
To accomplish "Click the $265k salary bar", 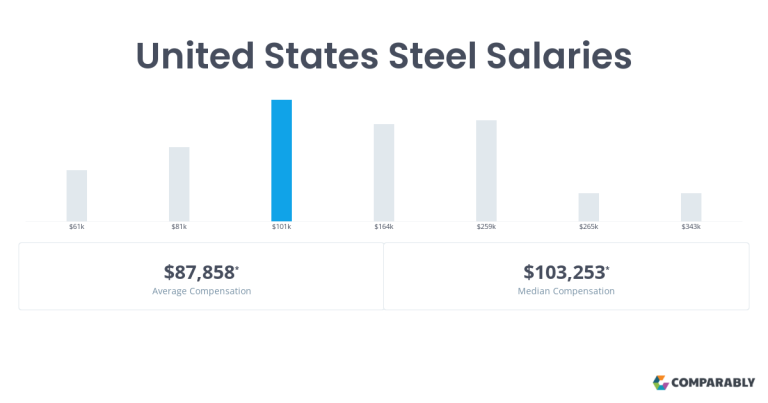I will (x=589, y=207).
